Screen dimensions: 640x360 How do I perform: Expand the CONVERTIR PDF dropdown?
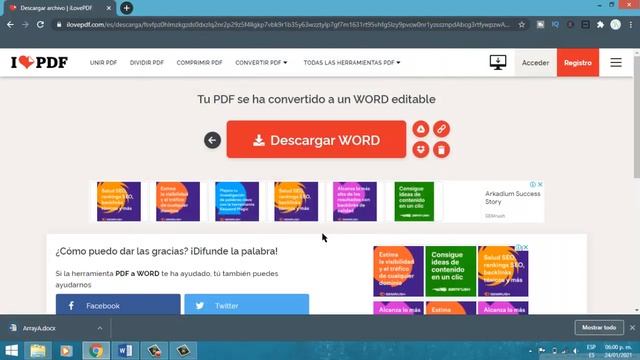tap(261, 62)
